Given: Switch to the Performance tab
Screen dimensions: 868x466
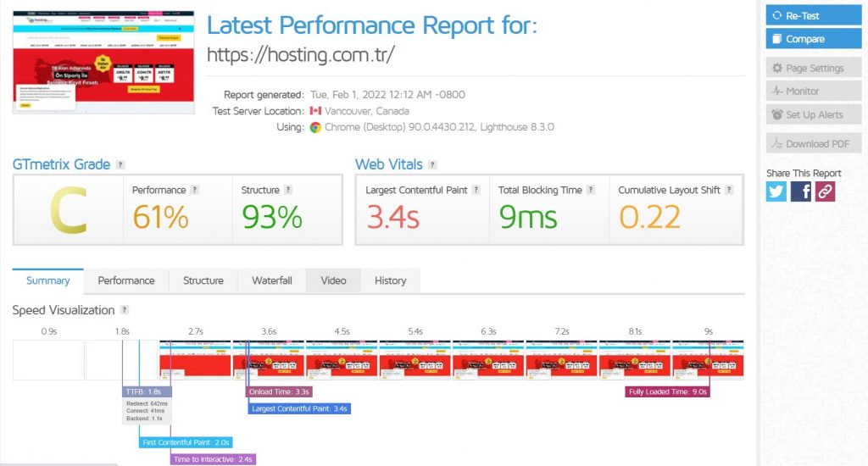Looking at the screenshot, I should (126, 281).
